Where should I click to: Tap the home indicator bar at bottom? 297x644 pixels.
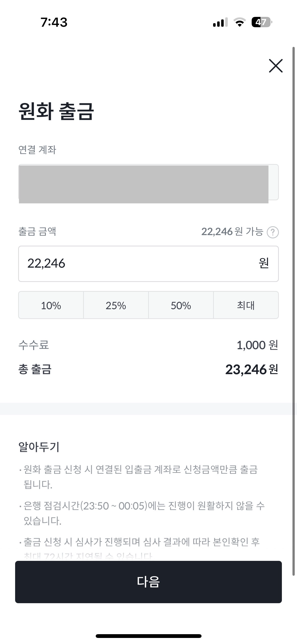click(148, 636)
